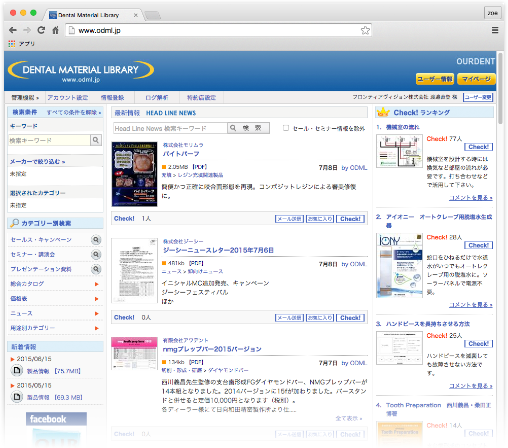Viewport: 508px width, 448px height.
Task: Click お気に入り for the モリムラ item
Action: point(320,219)
